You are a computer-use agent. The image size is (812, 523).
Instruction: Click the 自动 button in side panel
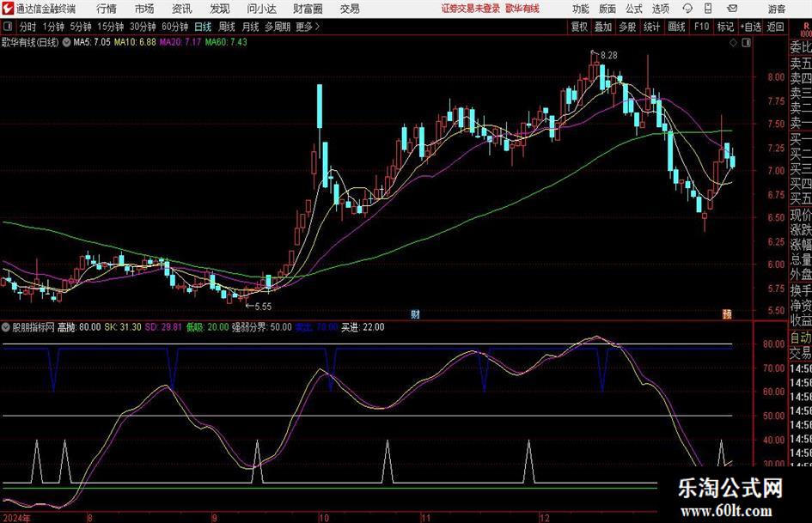[801, 338]
